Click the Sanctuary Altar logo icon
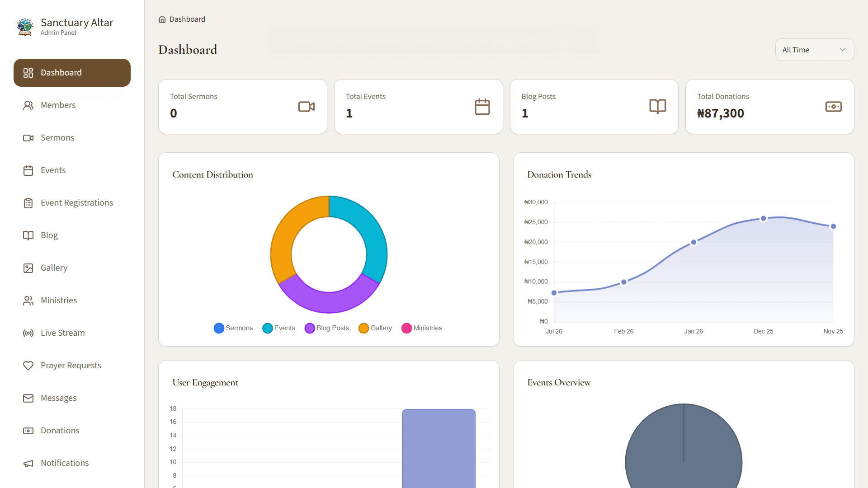Viewport: 868px width, 488px height. [x=25, y=27]
